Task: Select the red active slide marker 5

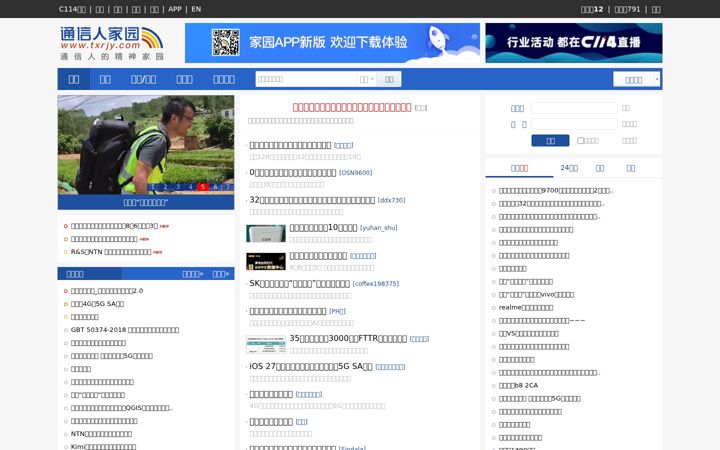Action: [x=202, y=187]
